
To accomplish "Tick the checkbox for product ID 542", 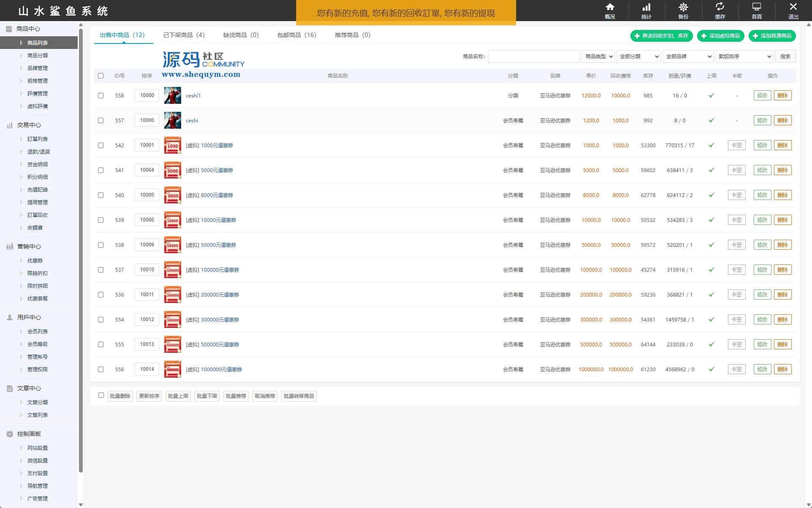I will (100, 145).
